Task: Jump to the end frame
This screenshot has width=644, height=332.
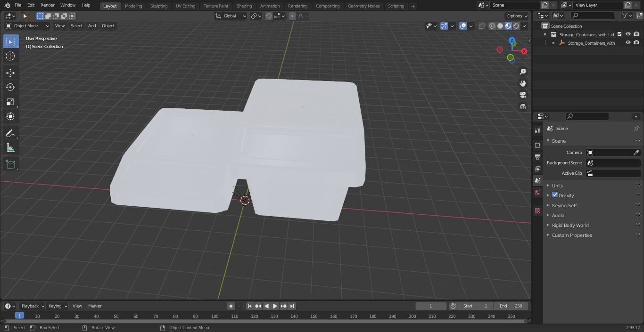Action: (292, 306)
